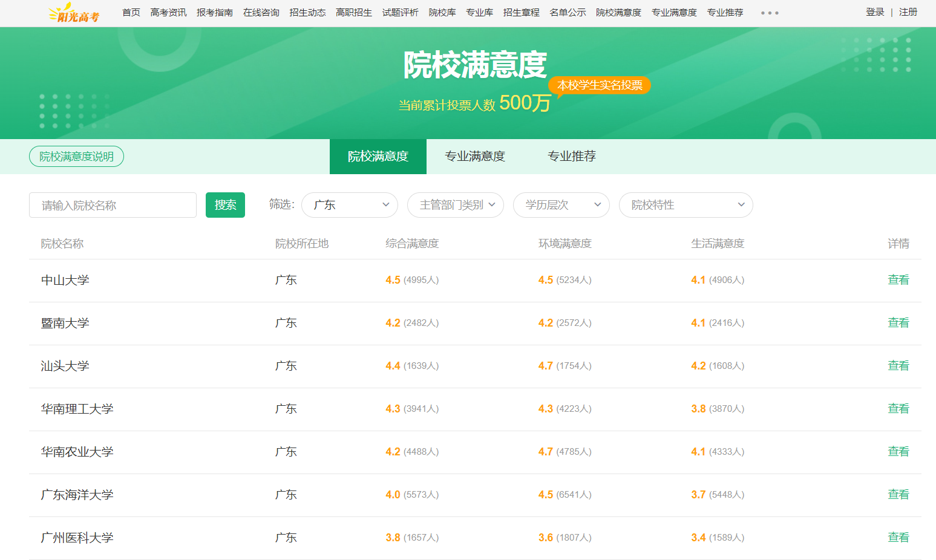Click the 院校所在地 column header

(x=302, y=244)
